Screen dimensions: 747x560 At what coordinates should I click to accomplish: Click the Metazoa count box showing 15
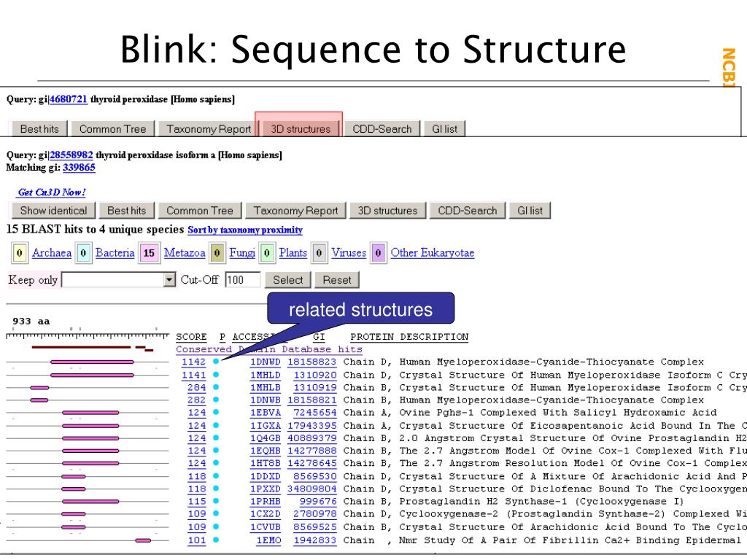click(149, 253)
